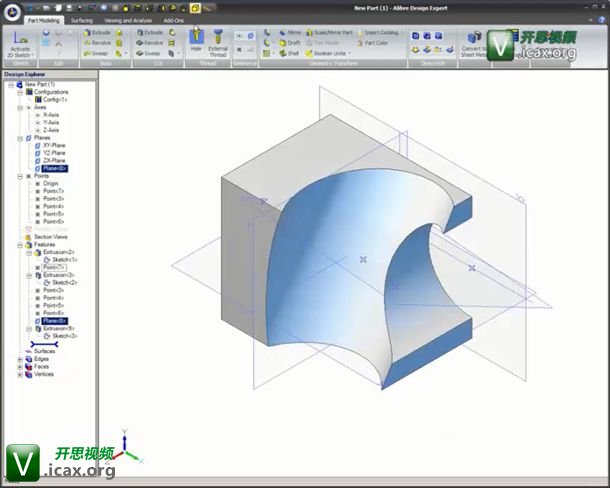Image resolution: width=610 pixels, height=488 pixels.
Task: Select Sketch<3> in the Features list
Action: 65,336
